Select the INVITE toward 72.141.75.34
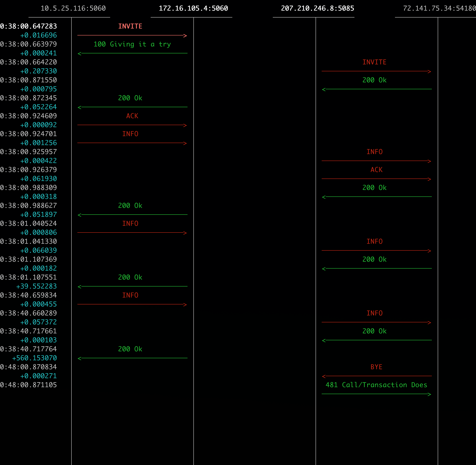This screenshot has width=476, height=465. [x=374, y=62]
